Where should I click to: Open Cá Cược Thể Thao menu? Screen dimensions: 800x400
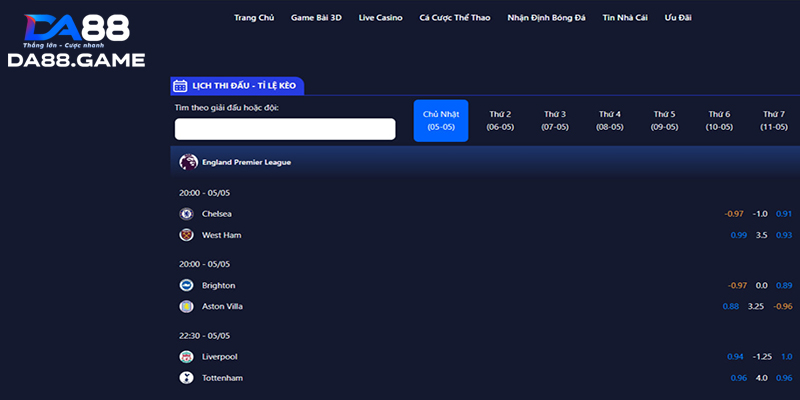pyautogui.click(x=455, y=18)
